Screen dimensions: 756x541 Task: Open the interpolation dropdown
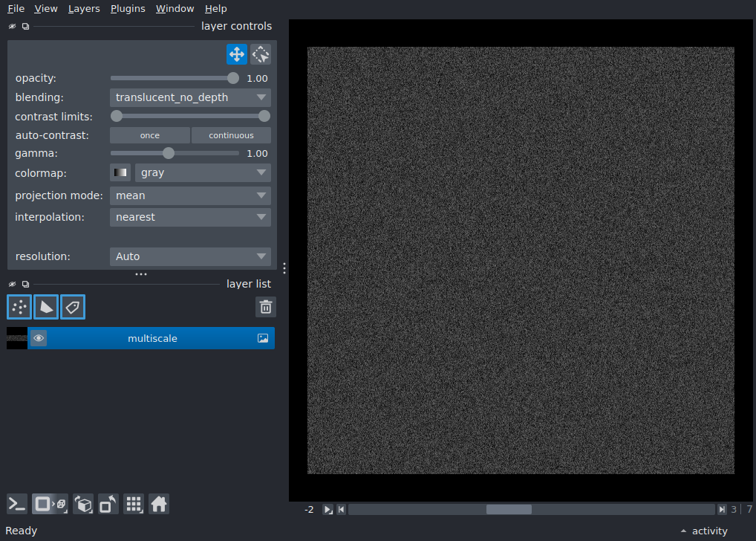[x=190, y=217]
